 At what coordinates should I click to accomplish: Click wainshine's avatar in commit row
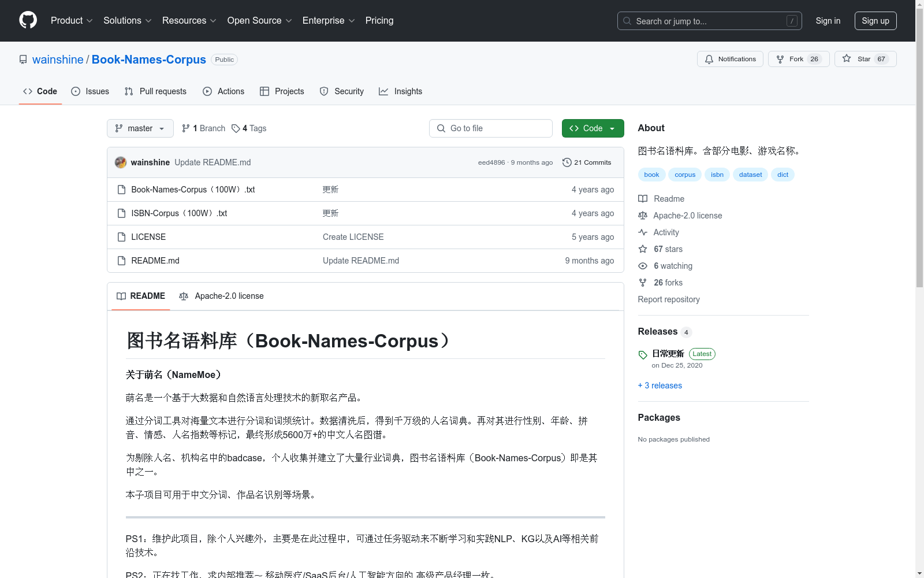(x=121, y=162)
